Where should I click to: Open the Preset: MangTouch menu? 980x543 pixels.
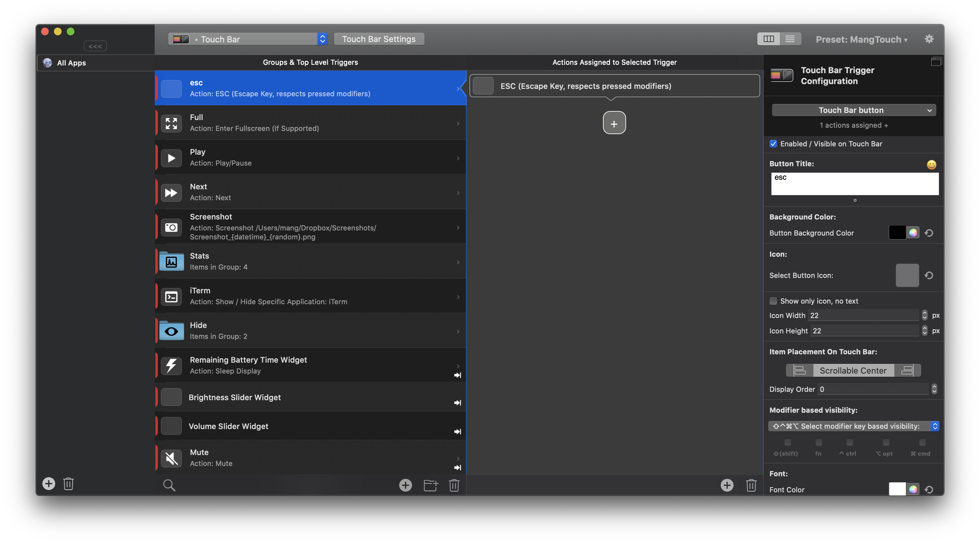(x=861, y=39)
